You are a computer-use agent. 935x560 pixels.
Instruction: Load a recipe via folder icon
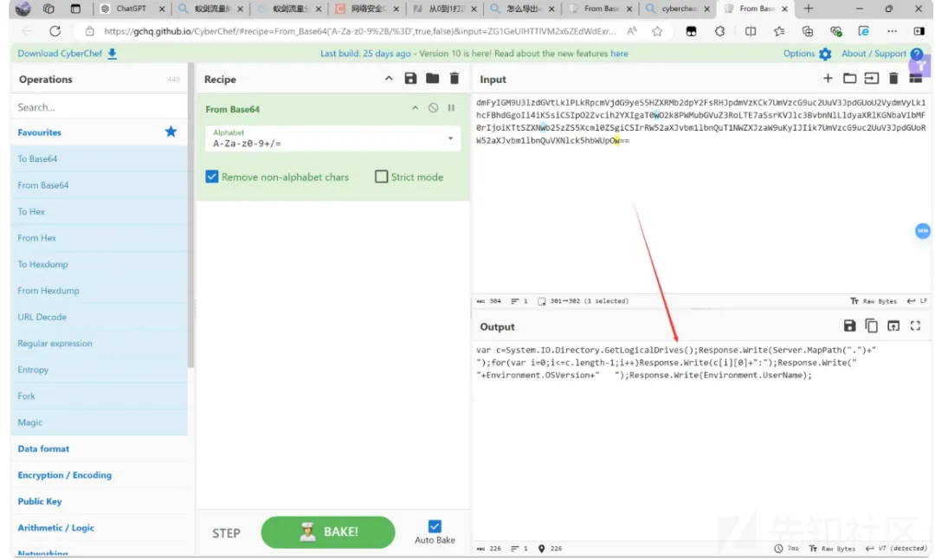point(432,78)
